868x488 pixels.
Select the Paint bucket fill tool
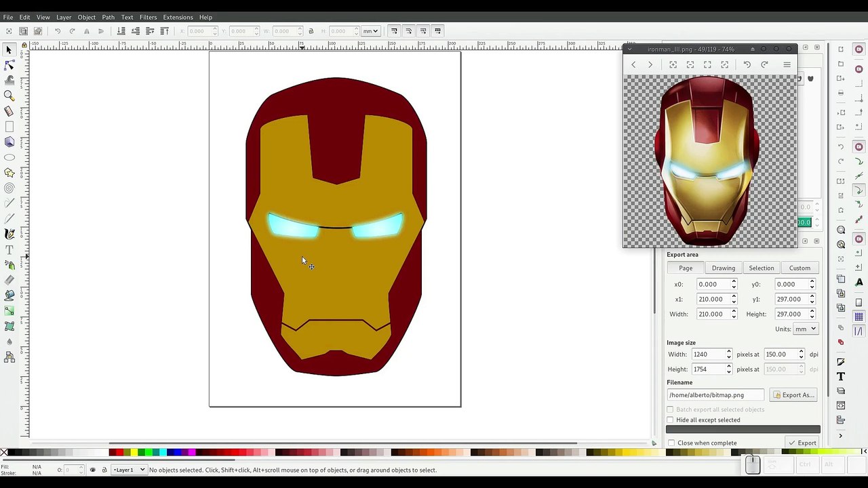pyautogui.click(x=9, y=296)
